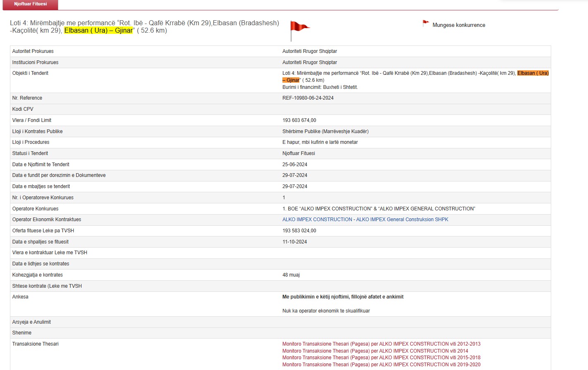Click the Mungese konkurrence label

(459, 25)
